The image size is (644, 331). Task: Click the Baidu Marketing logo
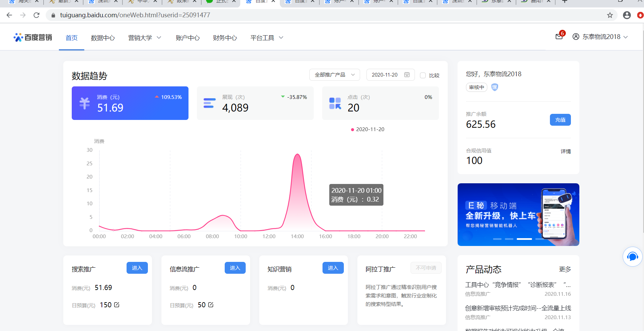pyautogui.click(x=32, y=37)
